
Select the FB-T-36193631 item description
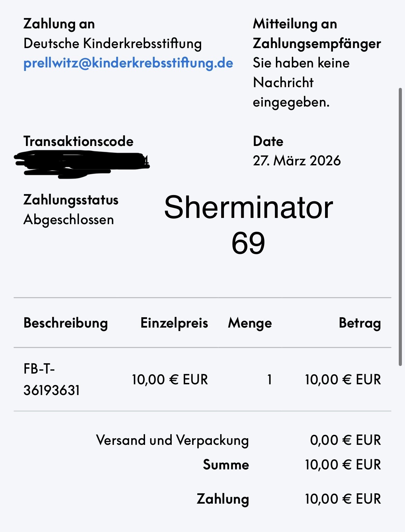51,379
